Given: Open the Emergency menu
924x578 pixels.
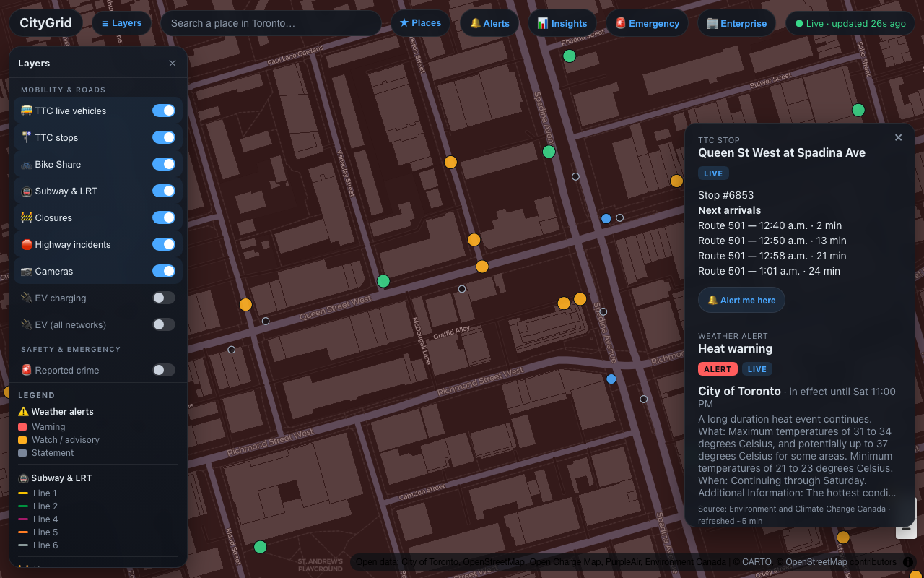Looking at the screenshot, I should pos(647,23).
